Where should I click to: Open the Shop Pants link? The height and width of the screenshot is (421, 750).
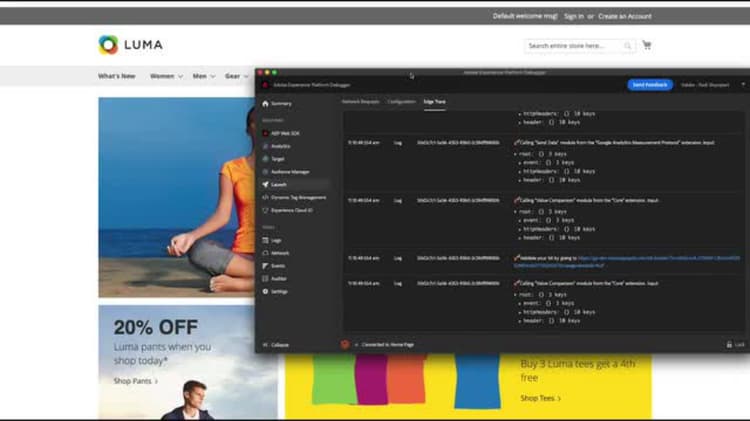[x=135, y=381]
